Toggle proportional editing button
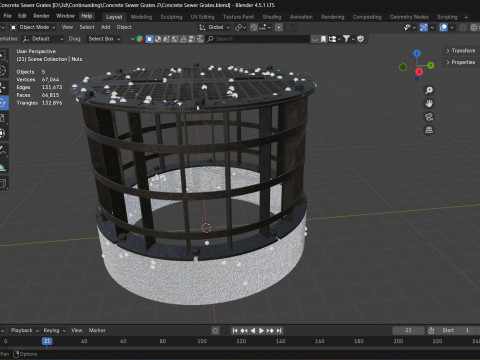The image size is (480, 360). [279, 27]
